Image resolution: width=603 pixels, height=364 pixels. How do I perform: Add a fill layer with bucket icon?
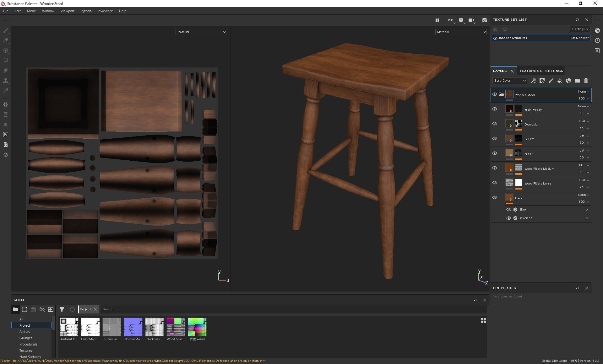pyautogui.click(x=560, y=81)
